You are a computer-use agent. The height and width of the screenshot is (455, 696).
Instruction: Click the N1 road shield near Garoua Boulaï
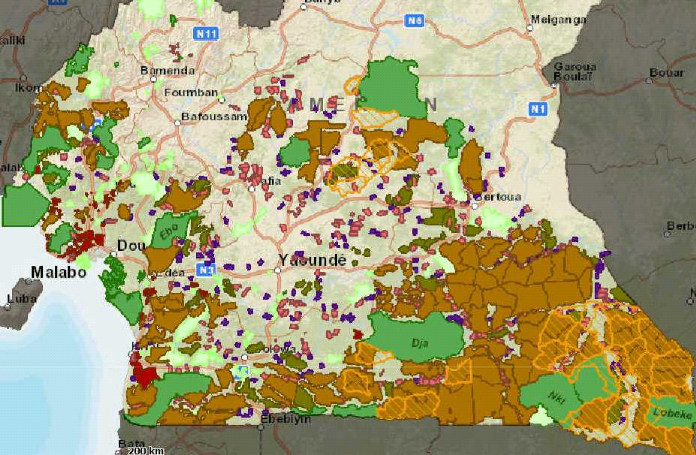tap(540, 107)
